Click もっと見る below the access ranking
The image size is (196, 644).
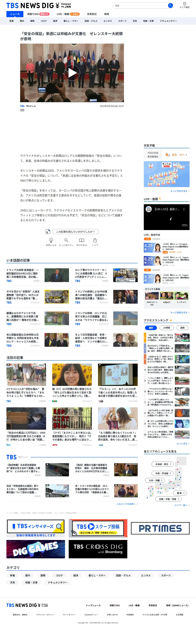pos(183,443)
